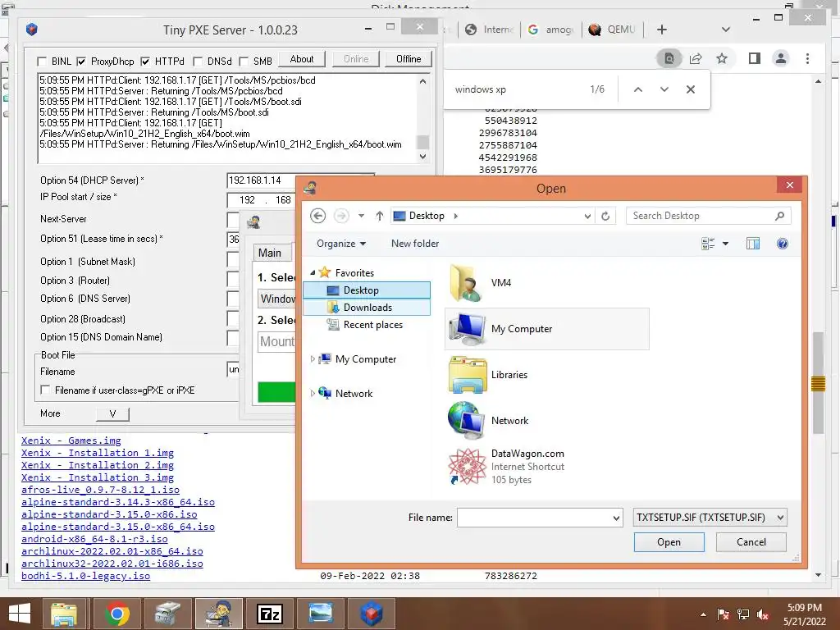840x630 pixels.
Task: Open the recent locations arrow beside Forward
Action: pos(361,216)
